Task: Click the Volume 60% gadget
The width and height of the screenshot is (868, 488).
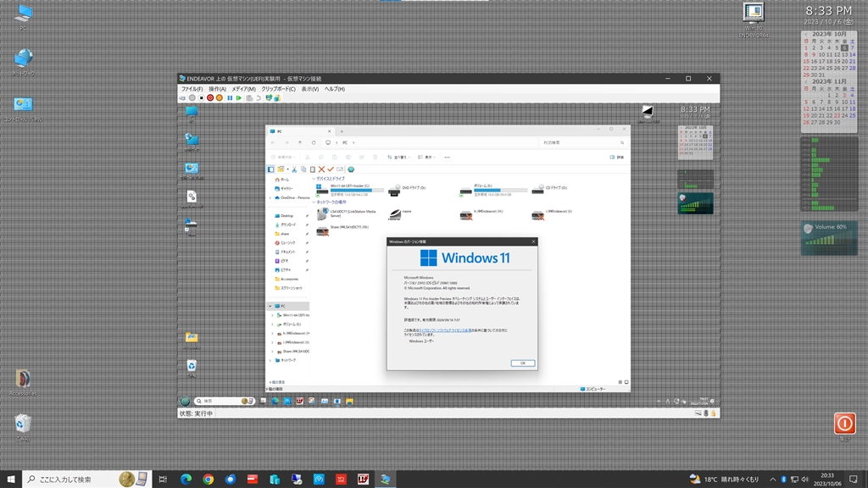Action: click(829, 238)
